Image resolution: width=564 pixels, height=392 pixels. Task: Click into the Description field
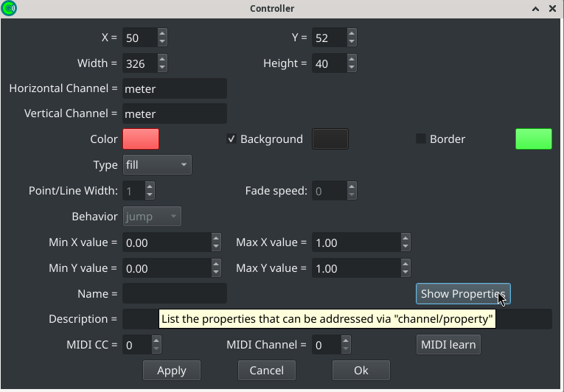(337, 319)
